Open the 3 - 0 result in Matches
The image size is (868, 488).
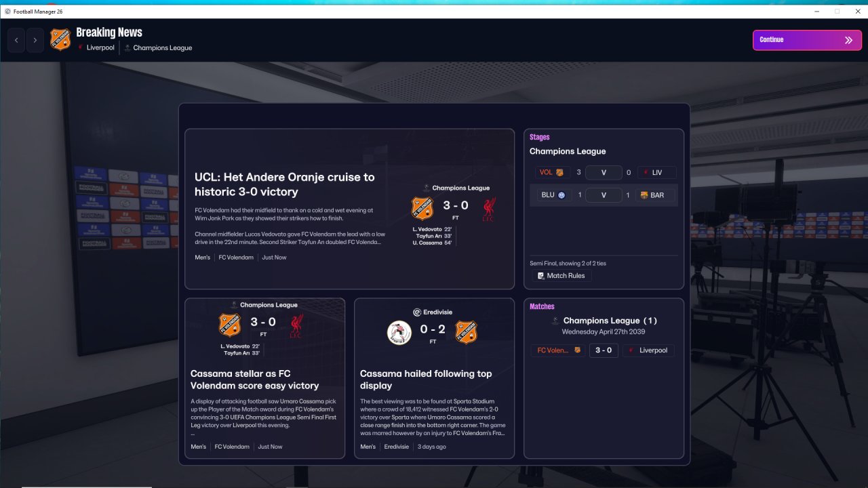pos(604,350)
